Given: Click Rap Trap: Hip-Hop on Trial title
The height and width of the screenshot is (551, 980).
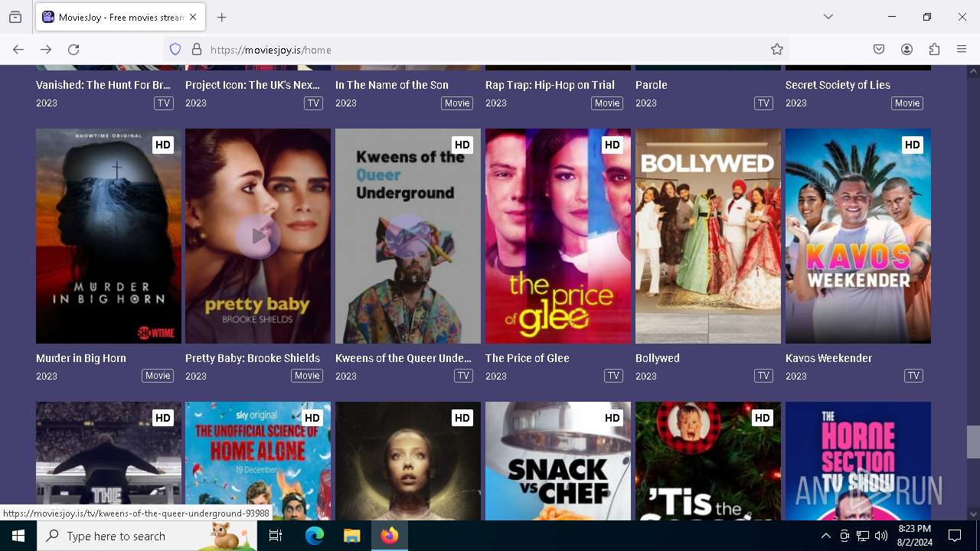Looking at the screenshot, I should [x=550, y=85].
